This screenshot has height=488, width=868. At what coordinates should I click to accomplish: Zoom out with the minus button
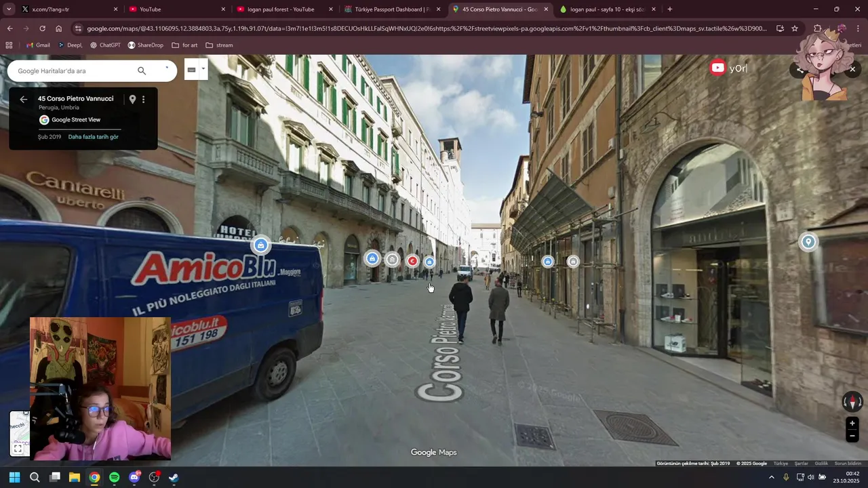(x=852, y=436)
